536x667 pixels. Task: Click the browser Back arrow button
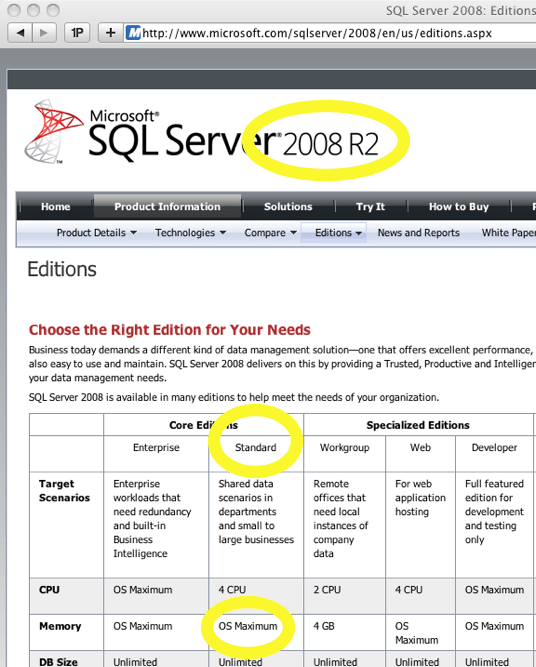coord(20,33)
